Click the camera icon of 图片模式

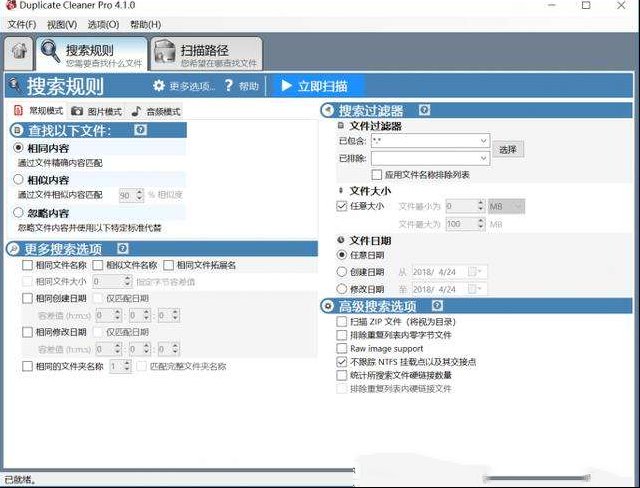(x=77, y=111)
